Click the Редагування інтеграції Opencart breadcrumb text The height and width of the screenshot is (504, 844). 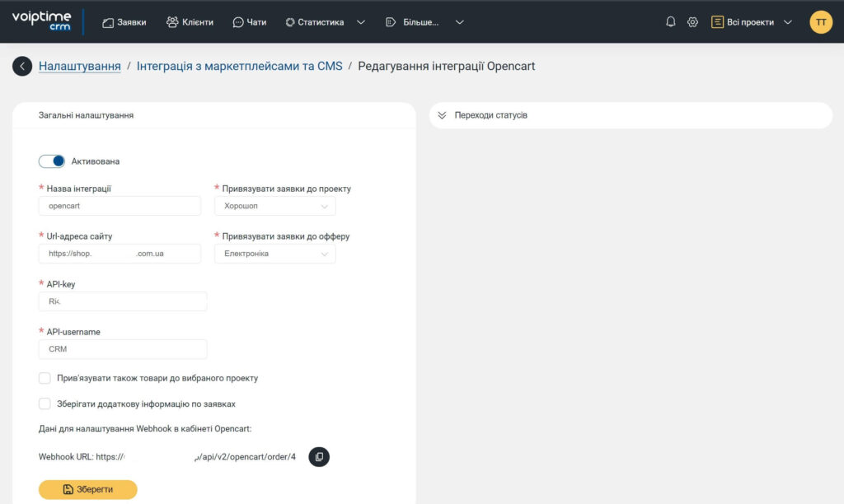(446, 66)
